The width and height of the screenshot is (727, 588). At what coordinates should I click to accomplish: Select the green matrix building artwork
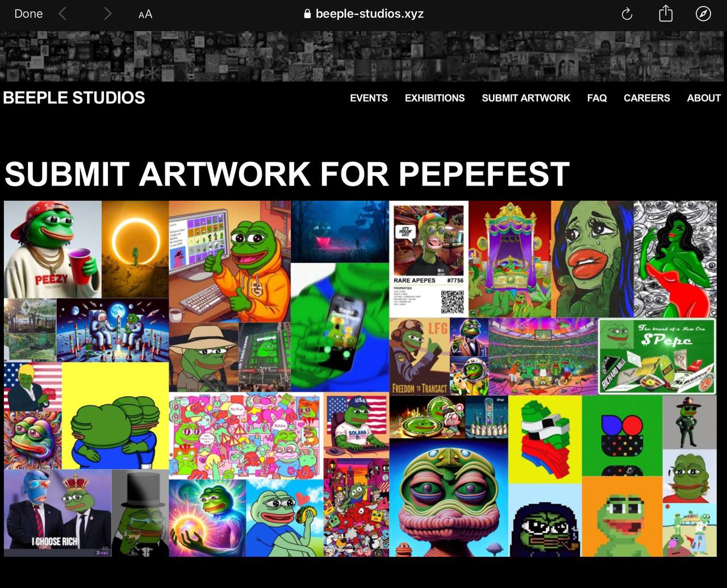(x=264, y=357)
